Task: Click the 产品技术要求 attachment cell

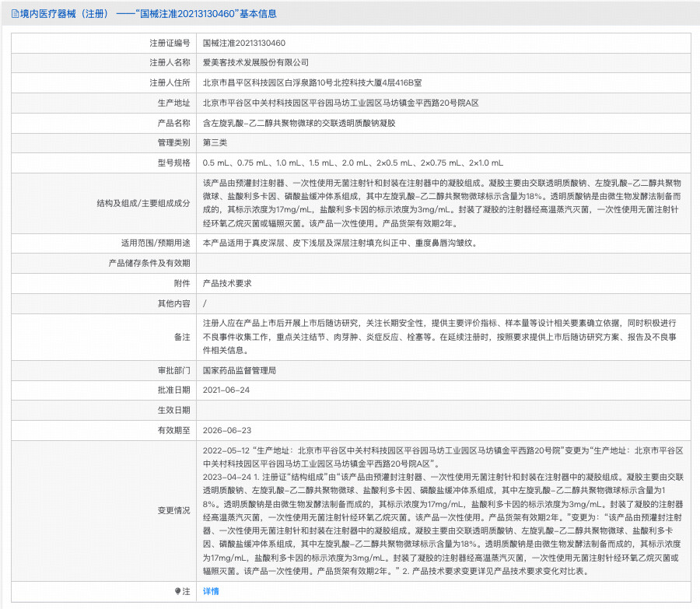Action: point(227,283)
